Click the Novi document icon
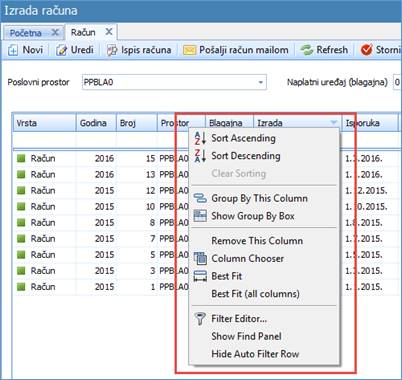Screen dimensions: 402x380 (x=13, y=50)
